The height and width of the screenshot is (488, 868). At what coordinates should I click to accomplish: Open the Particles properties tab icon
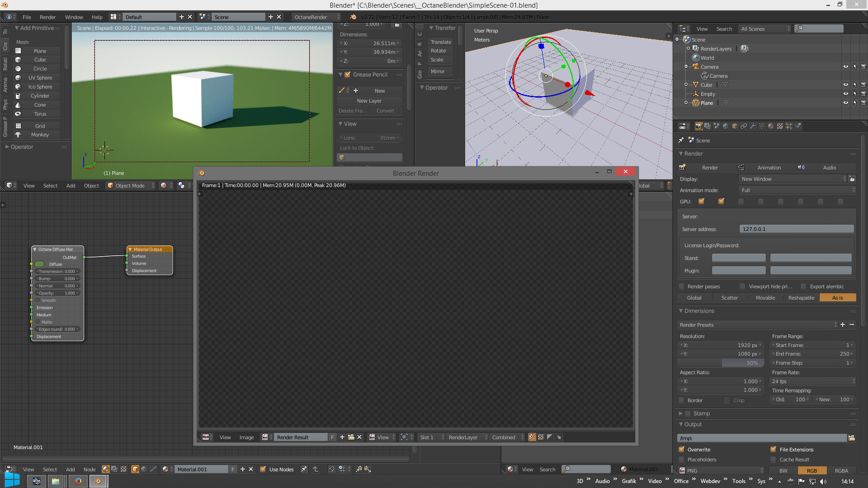(789, 126)
